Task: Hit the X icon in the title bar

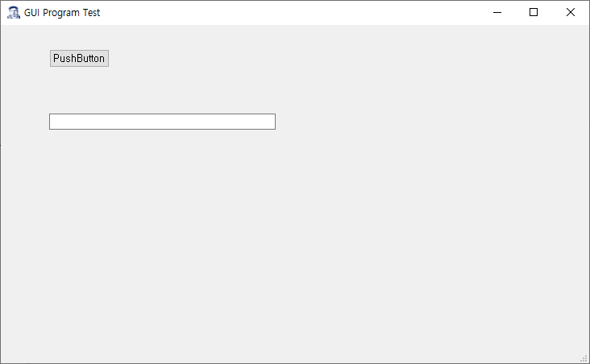Action: [571, 12]
